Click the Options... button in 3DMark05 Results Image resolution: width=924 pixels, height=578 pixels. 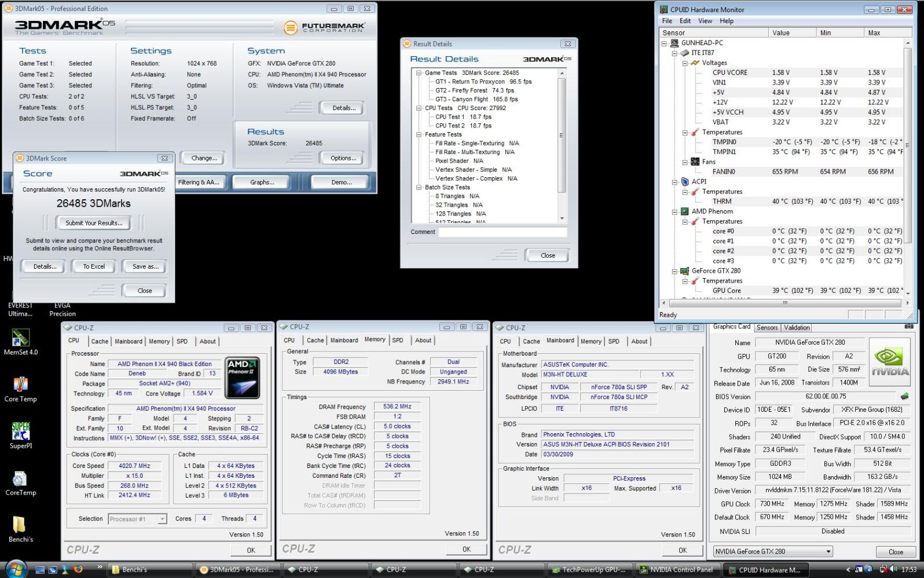click(x=343, y=158)
